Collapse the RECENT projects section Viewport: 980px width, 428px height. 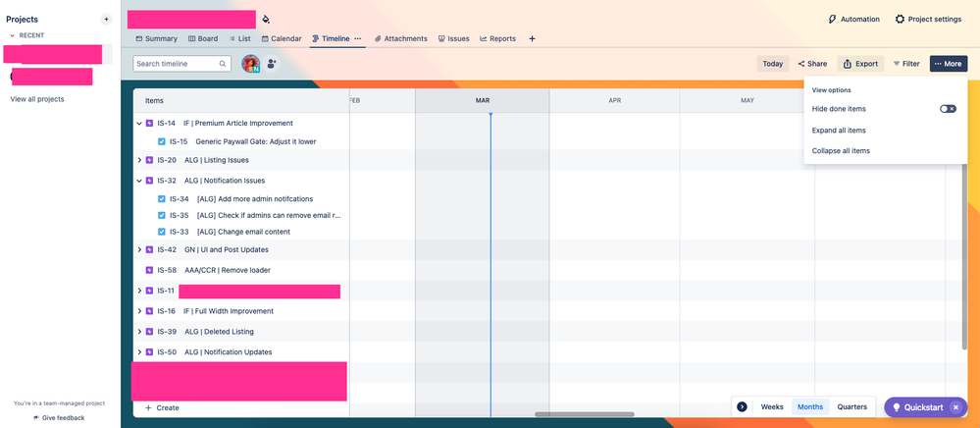pos(12,35)
